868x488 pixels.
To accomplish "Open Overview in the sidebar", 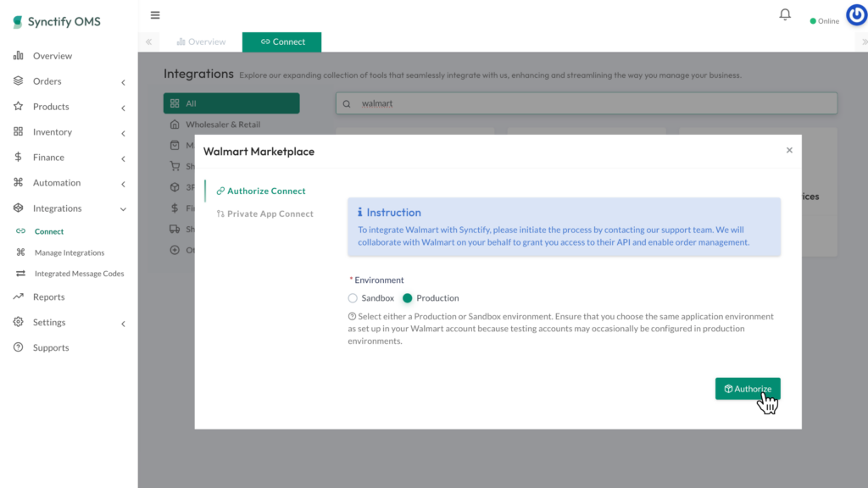I will click(x=53, y=55).
